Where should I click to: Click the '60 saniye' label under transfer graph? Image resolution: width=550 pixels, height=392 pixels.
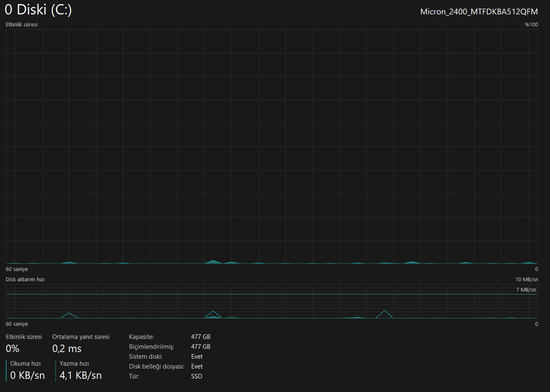click(17, 324)
